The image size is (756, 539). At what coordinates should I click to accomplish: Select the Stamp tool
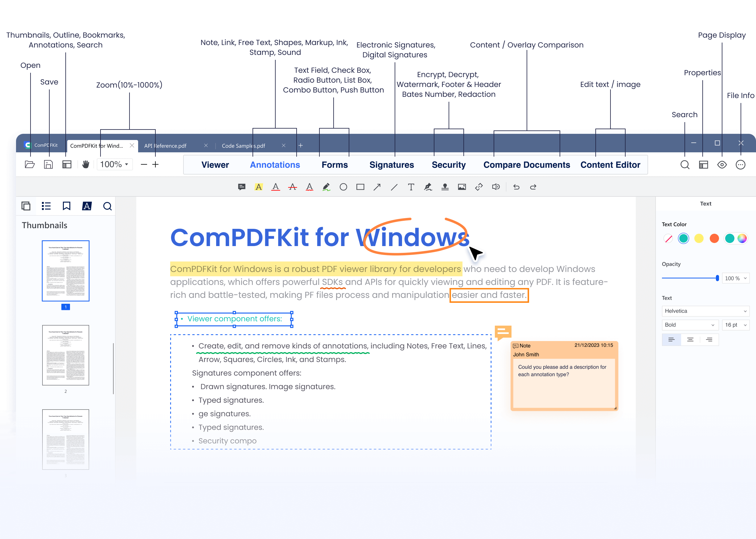[445, 187]
